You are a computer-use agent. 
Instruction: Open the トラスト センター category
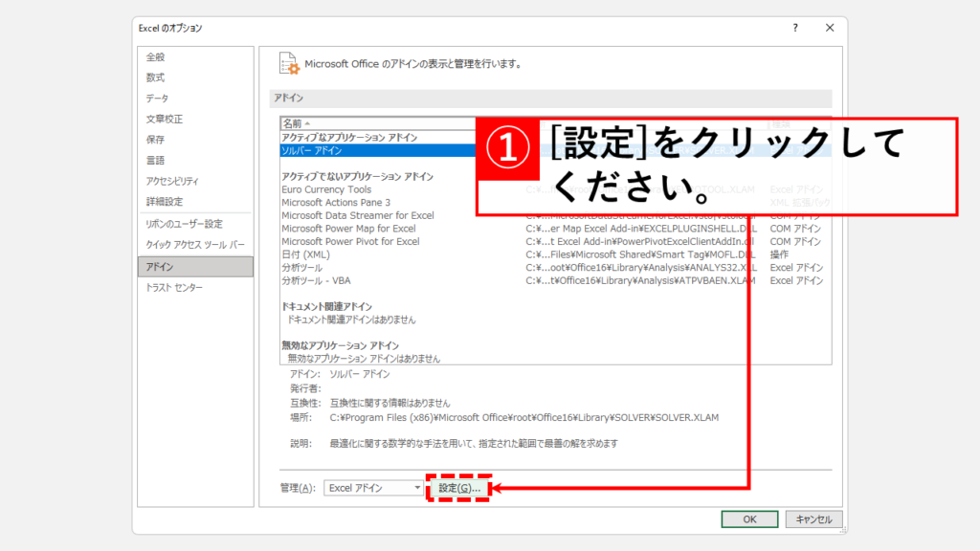click(x=174, y=287)
